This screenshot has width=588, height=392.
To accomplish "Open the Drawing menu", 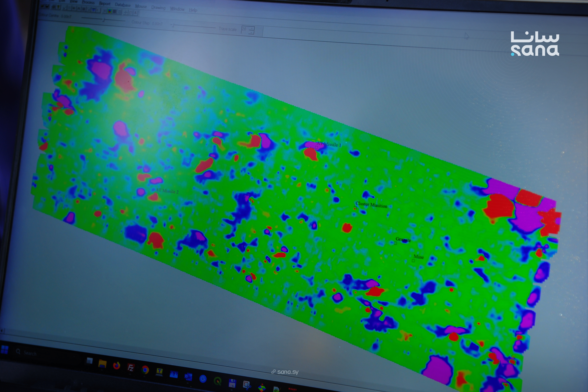I will [x=158, y=7].
